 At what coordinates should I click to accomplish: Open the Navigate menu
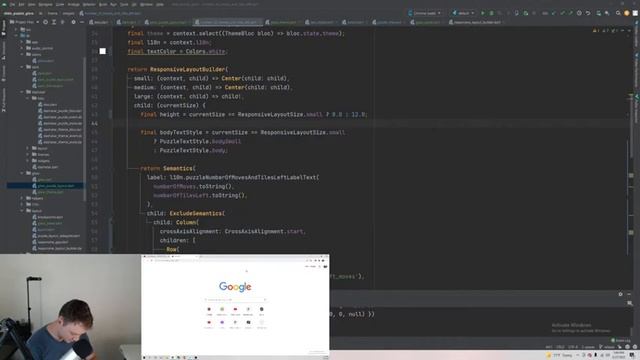(x=45, y=4)
